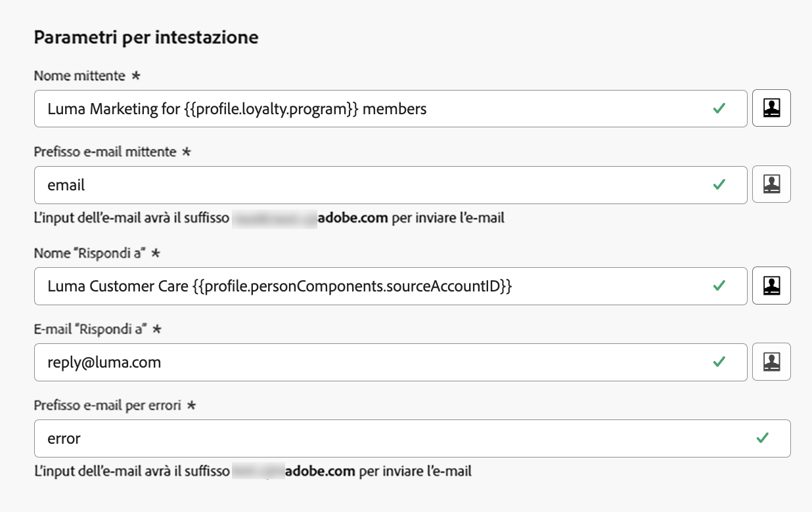Screen dimensions: 812x512
Task: Click into the Luma Customer Care name field
Action: (368, 286)
